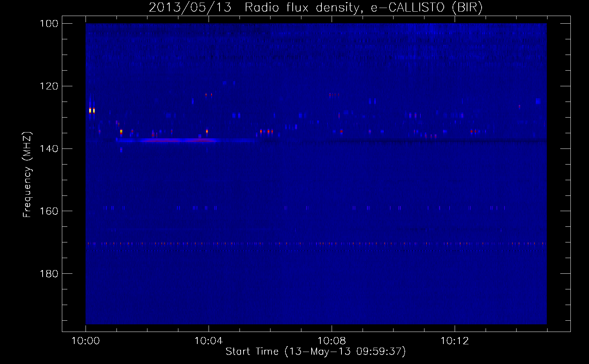Click the bright yellow burst near 10:00 at 128 MHz
Viewport: 589px width, 364px height.
coord(92,110)
